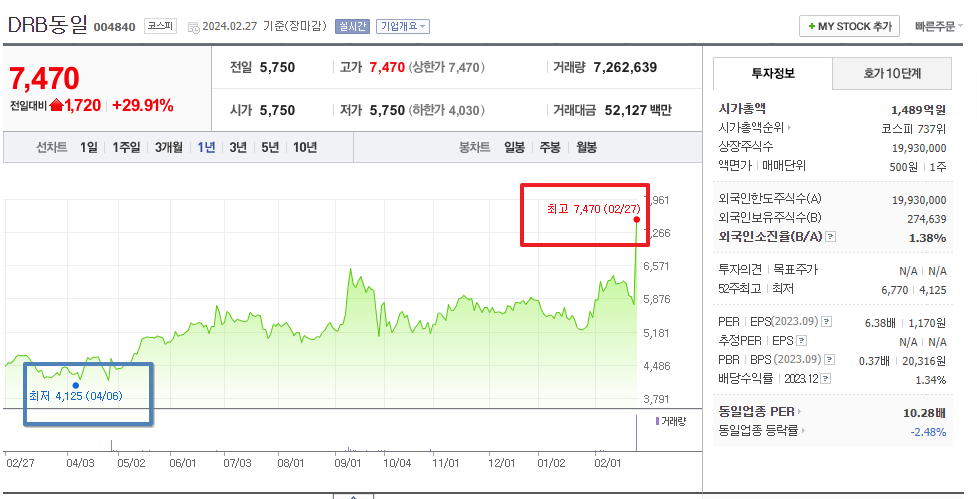Click the 상장주식수 value 19,930,000
Screen dimensions: 977x499
[919, 148]
